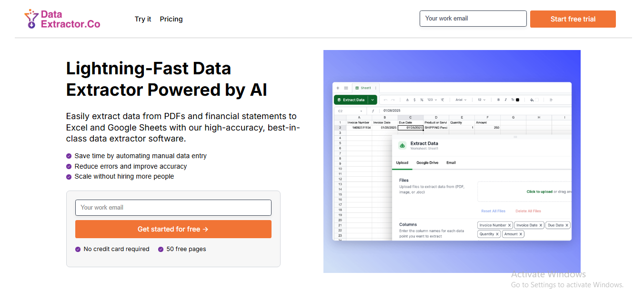Click the percent format icon
Viewport: 644px width, 292px height.
pyautogui.click(x=422, y=100)
